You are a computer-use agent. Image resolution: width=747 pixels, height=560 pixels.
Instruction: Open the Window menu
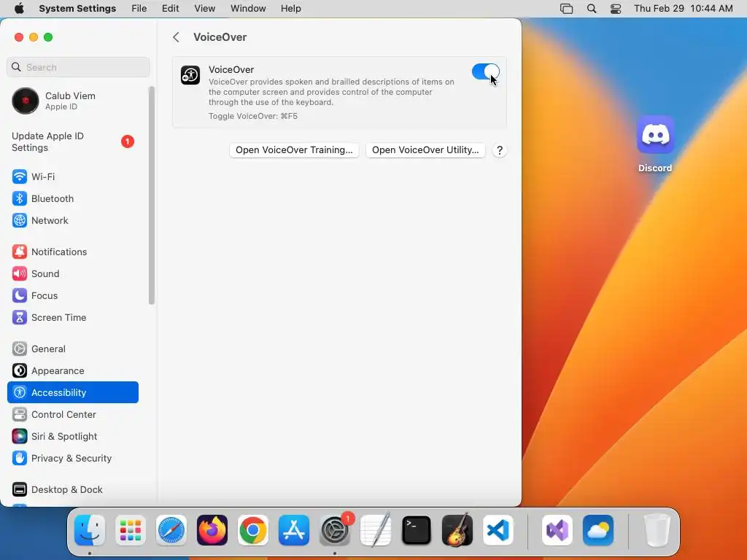248,9
